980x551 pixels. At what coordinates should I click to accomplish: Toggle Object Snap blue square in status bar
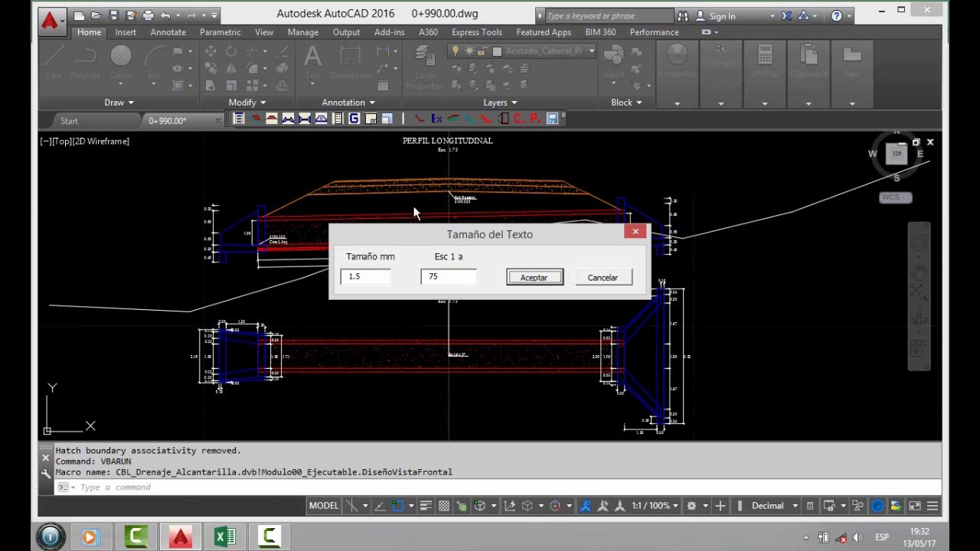point(398,506)
